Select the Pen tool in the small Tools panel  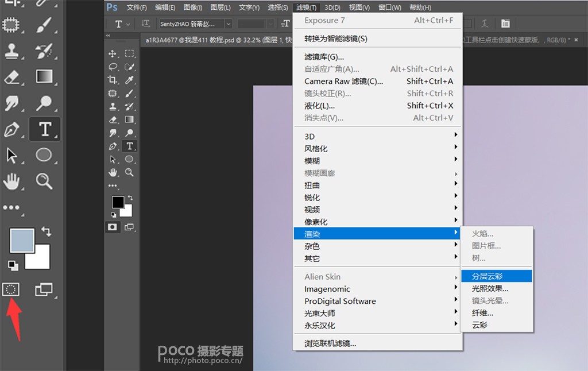113,146
